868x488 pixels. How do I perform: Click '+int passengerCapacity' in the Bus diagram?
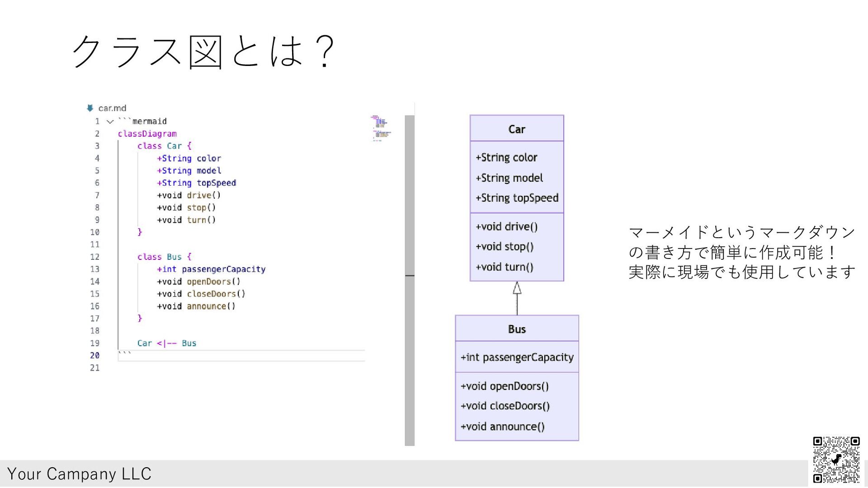click(x=517, y=357)
